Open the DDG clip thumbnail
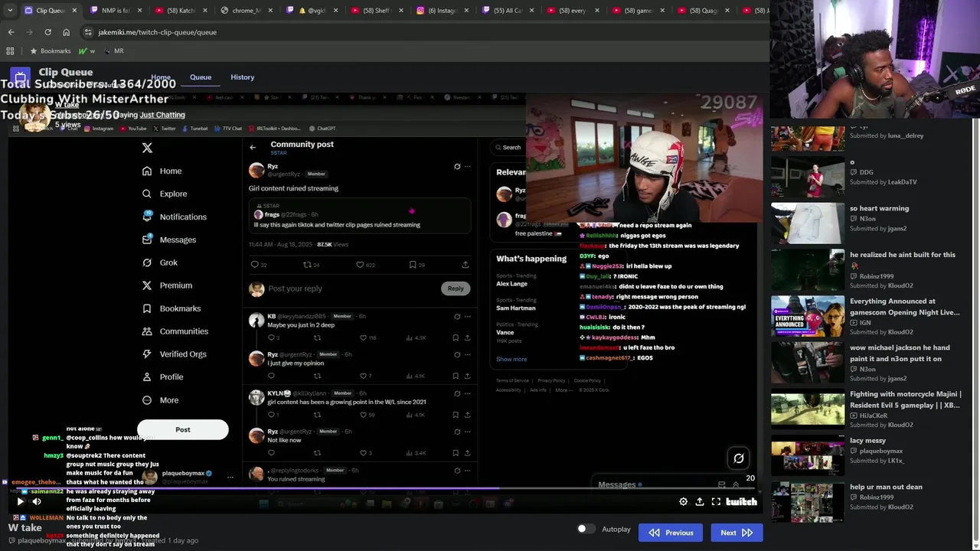Image resolution: width=980 pixels, height=551 pixels. (808, 176)
